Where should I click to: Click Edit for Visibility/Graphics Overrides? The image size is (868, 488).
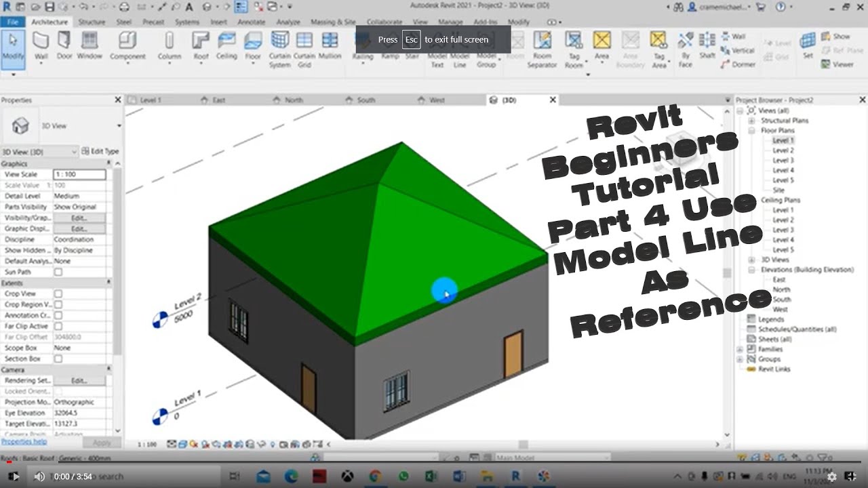tap(79, 218)
